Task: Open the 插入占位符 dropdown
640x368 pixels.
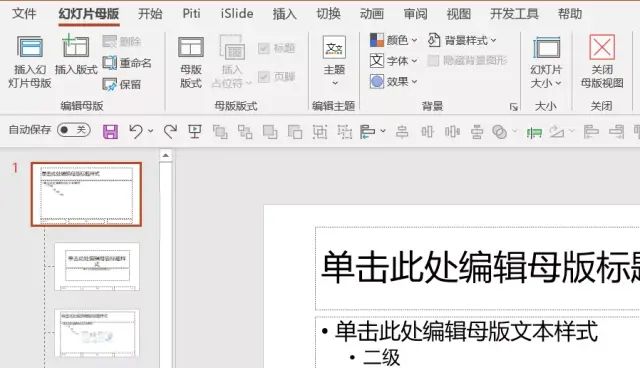Action: 231,62
